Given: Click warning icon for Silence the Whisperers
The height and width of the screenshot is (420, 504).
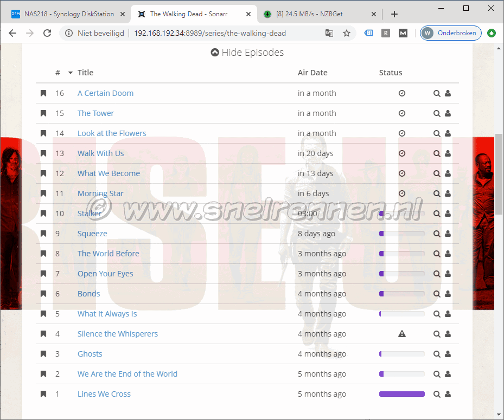Looking at the screenshot, I should coord(402,334).
